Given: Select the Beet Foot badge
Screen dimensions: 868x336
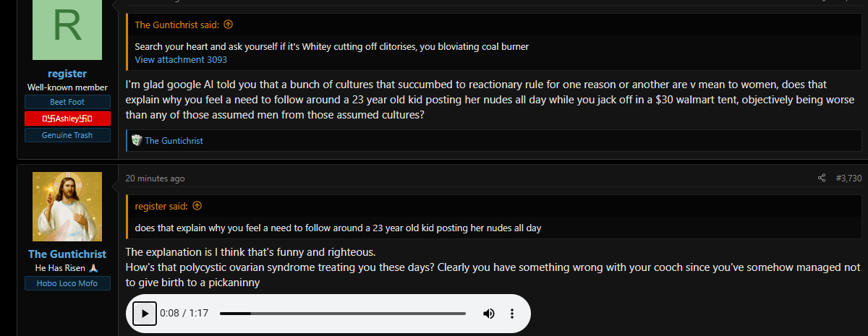Looking at the screenshot, I should 67,102.
